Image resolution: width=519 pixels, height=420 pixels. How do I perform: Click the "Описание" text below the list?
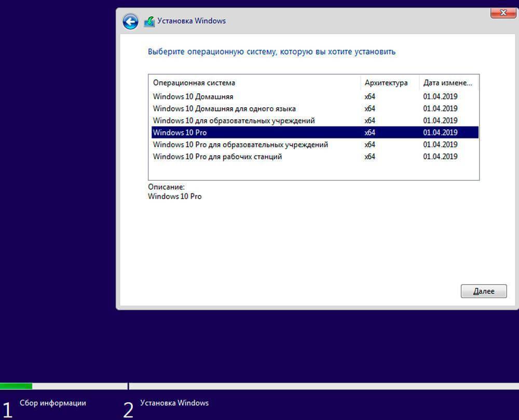click(166, 187)
